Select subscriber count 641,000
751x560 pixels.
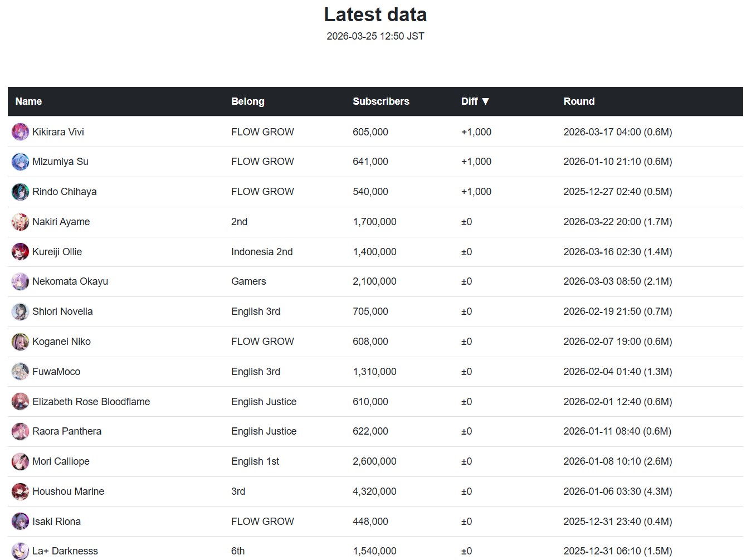tap(370, 162)
